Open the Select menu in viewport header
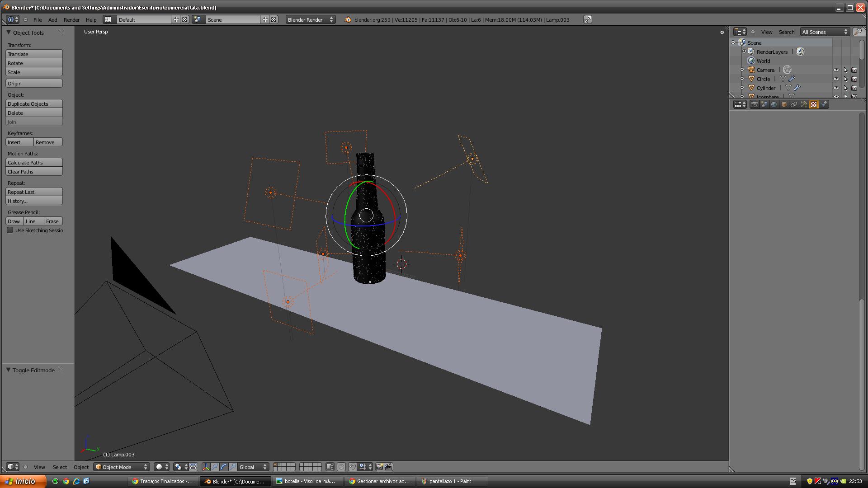 pos(60,467)
